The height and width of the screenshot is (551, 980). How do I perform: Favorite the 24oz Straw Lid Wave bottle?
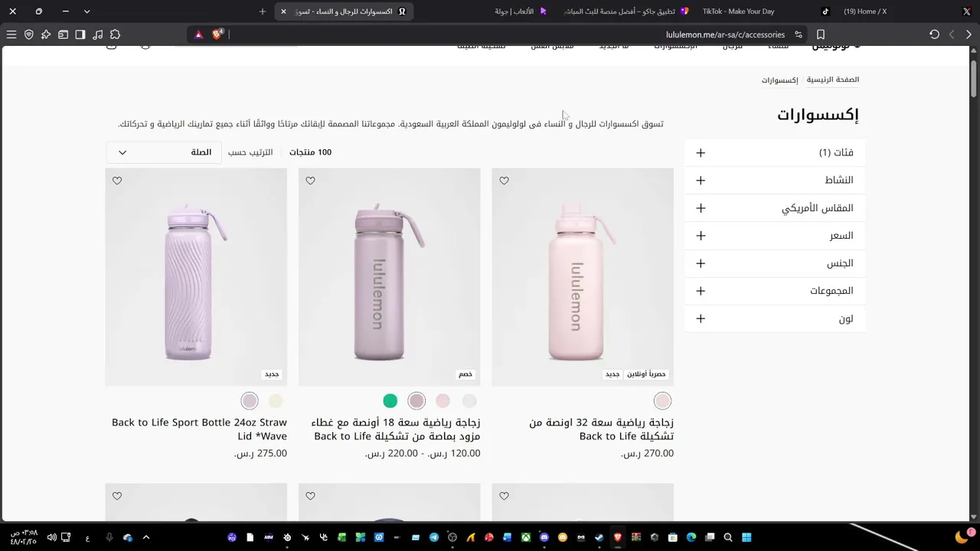pyautogui.click(x=117, y=181)
